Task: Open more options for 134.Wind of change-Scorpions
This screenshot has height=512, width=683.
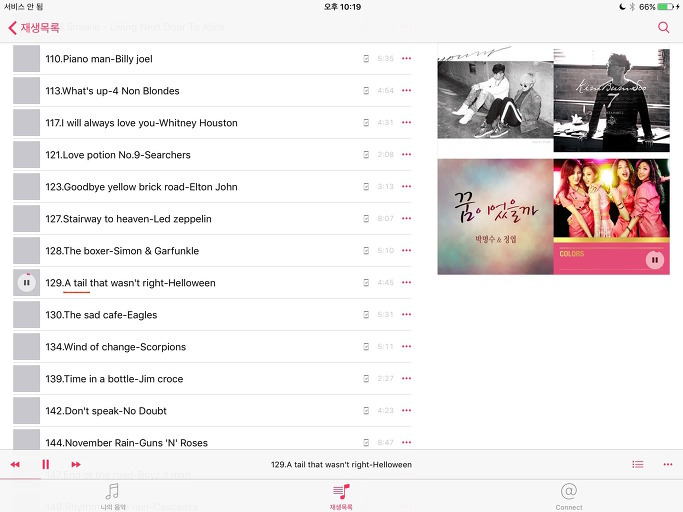Action: (x=406, y=346)
